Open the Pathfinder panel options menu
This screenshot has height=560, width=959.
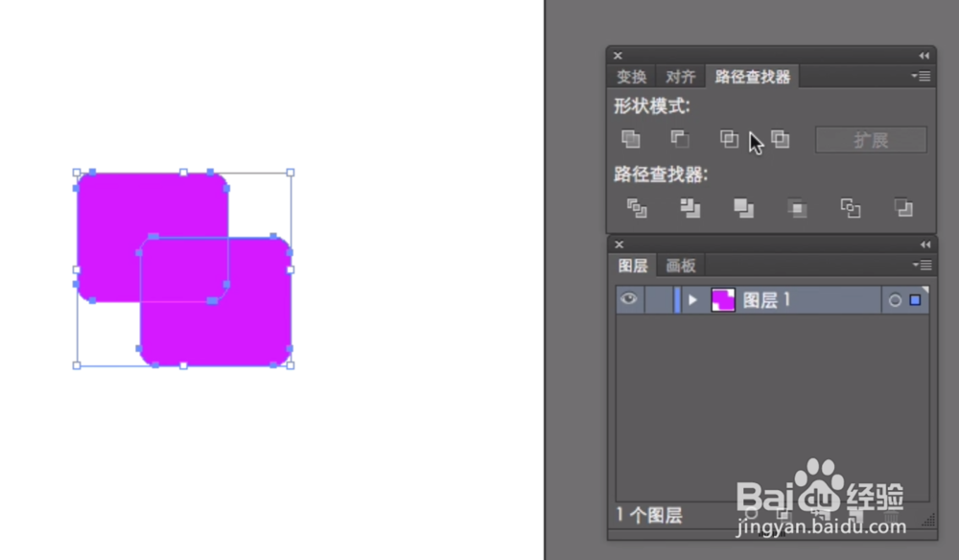point(921,76)
